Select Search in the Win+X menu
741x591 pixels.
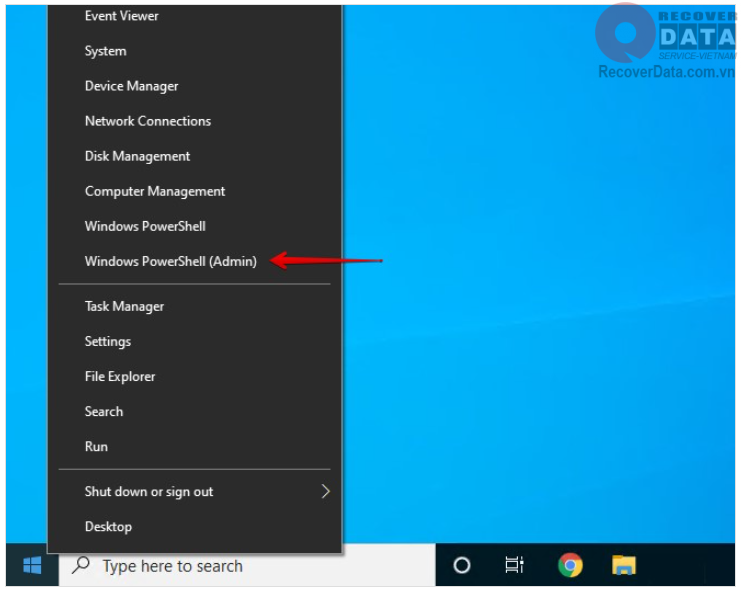(194, 411)
